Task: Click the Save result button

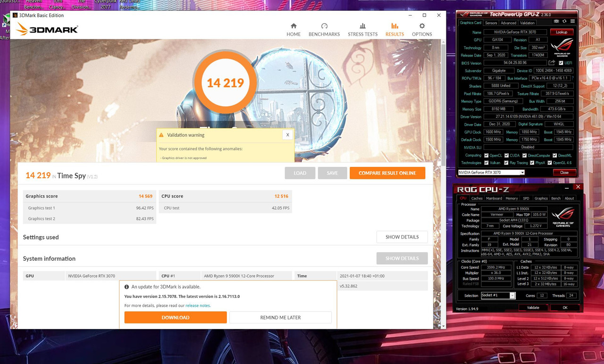Action: click(332, 173)
